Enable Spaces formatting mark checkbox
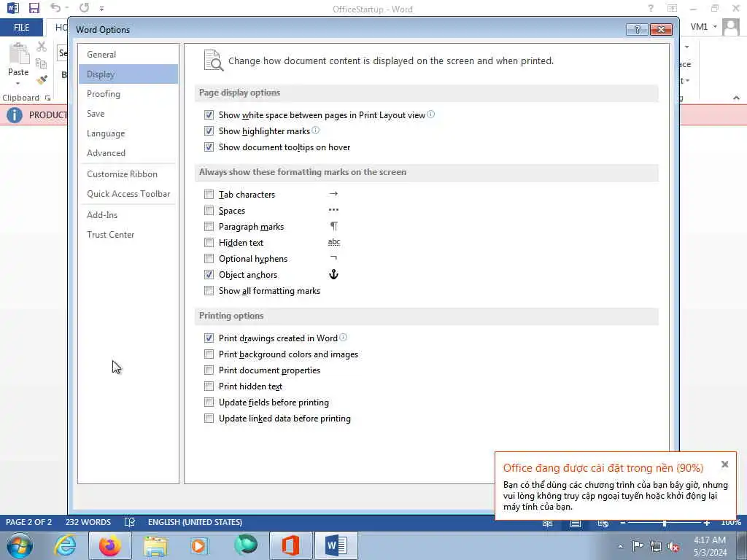Screen dimensions: 747x560 pyautogui.click(x=209, y=211)
